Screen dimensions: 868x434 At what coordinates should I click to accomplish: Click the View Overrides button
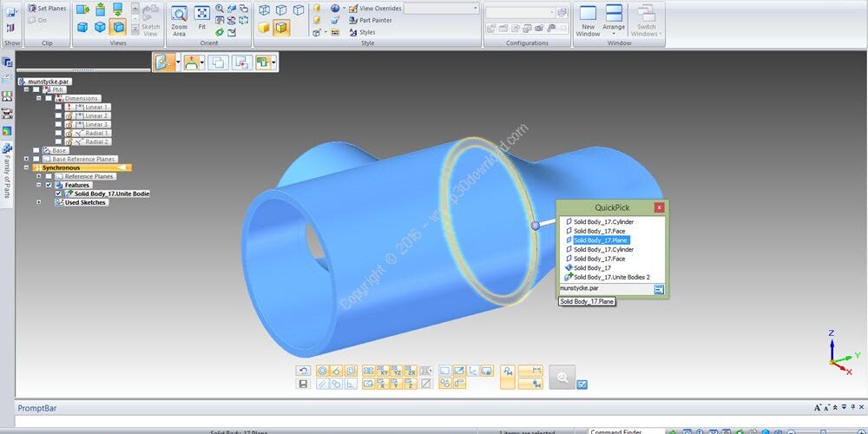point(375,9)
